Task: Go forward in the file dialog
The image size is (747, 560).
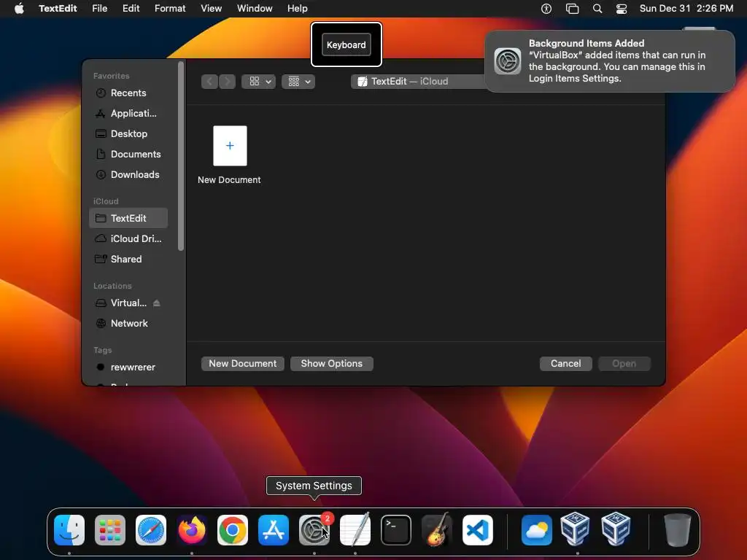Action: pos(228,82)
